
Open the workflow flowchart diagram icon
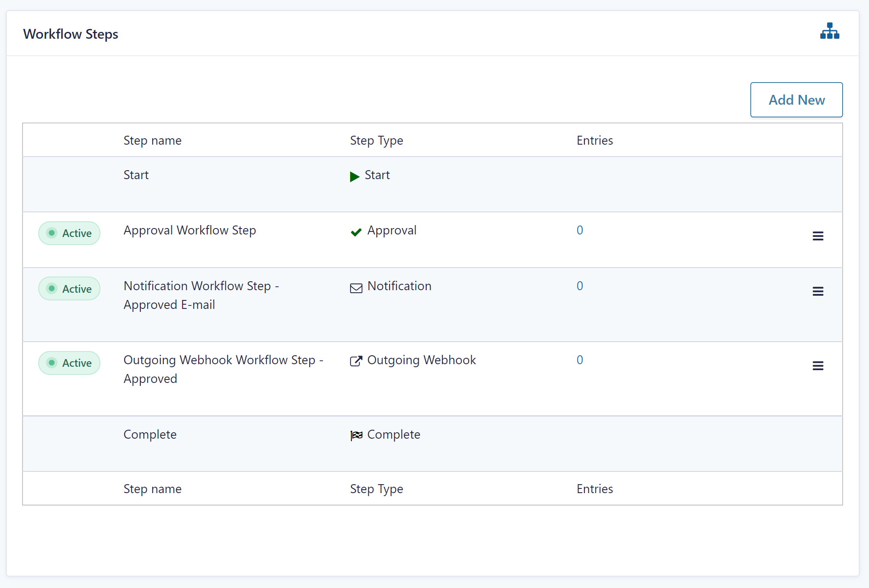tap(829, 31)
